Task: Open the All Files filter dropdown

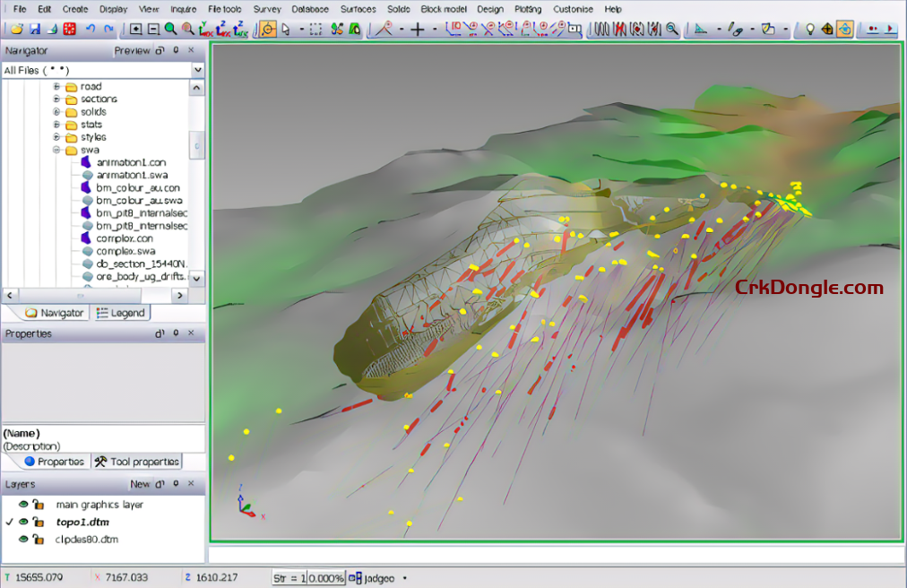Action: pos(197,71)
